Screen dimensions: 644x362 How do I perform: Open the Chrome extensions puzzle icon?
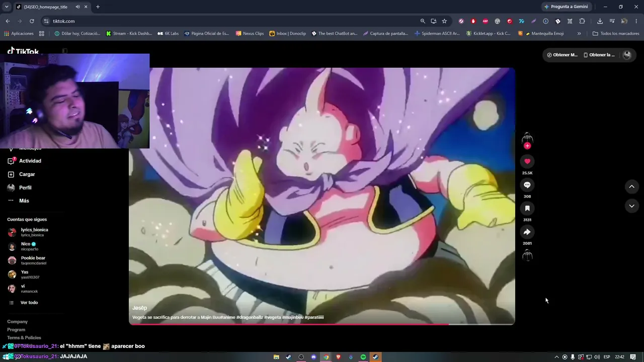click(582, 21)
